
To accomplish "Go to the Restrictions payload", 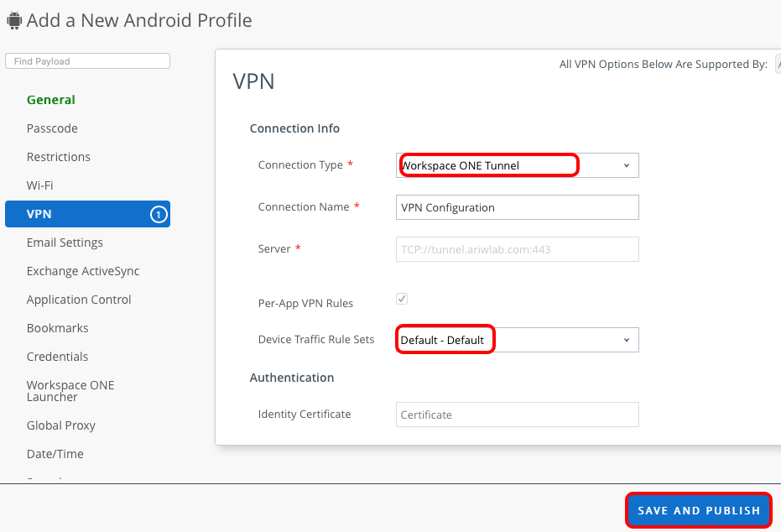I will tap(59, 157).
